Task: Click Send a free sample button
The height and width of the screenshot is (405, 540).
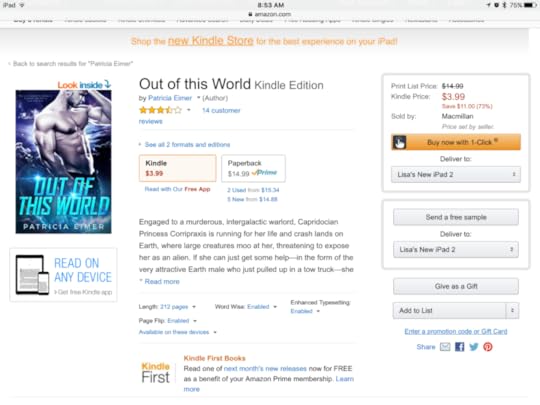Action: point(456,217)
